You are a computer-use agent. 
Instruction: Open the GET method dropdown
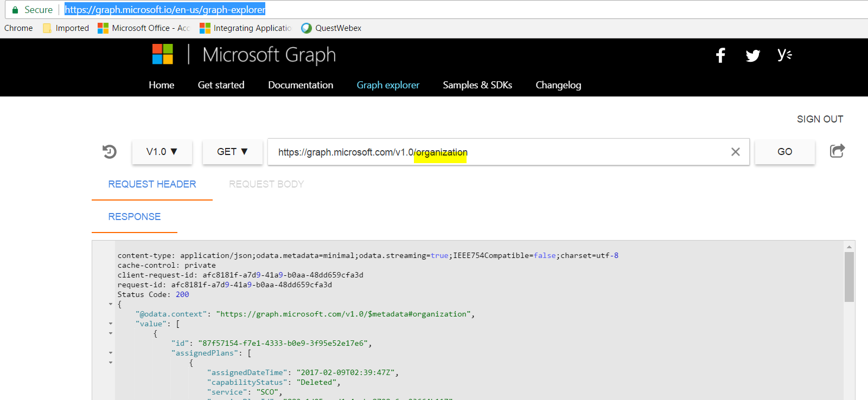(x=232, y=152)
